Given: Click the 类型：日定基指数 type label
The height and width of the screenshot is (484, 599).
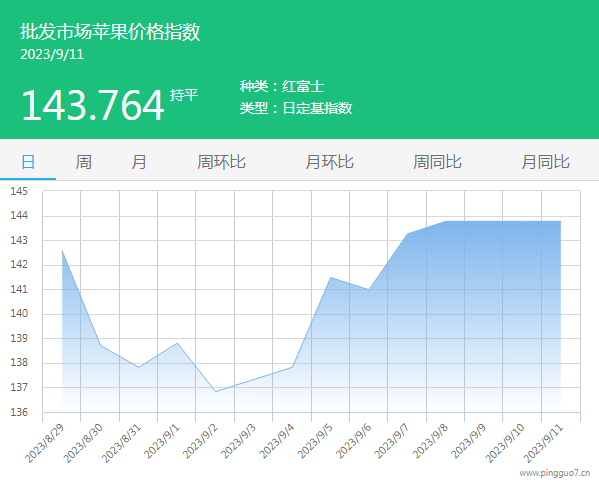Looking at the screenshot, I should [x=296, y=108].
